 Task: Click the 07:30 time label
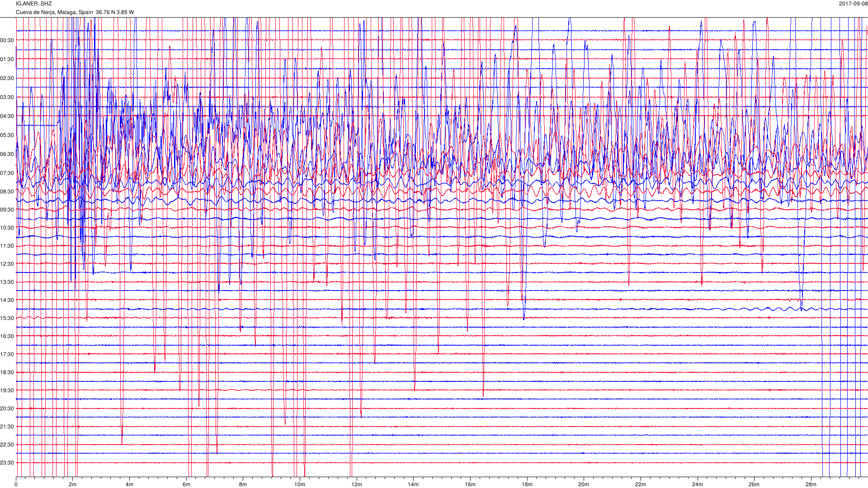pyautogui.click(x=7, y=173)
